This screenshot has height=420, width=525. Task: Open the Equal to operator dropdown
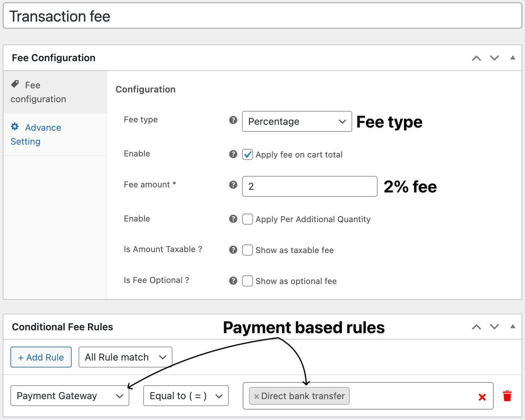tap(186, 396)
